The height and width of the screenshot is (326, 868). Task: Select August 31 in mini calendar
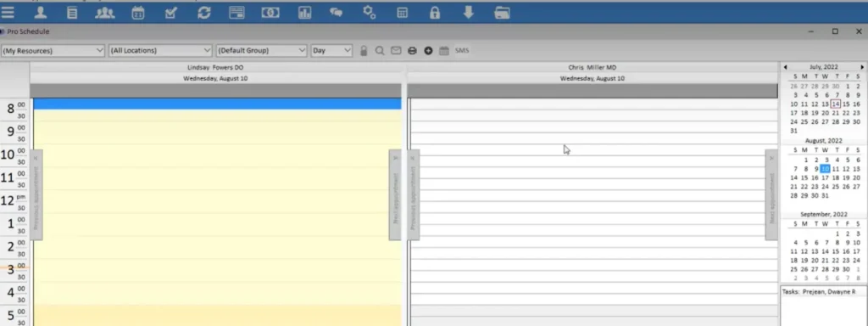point(826,195)
